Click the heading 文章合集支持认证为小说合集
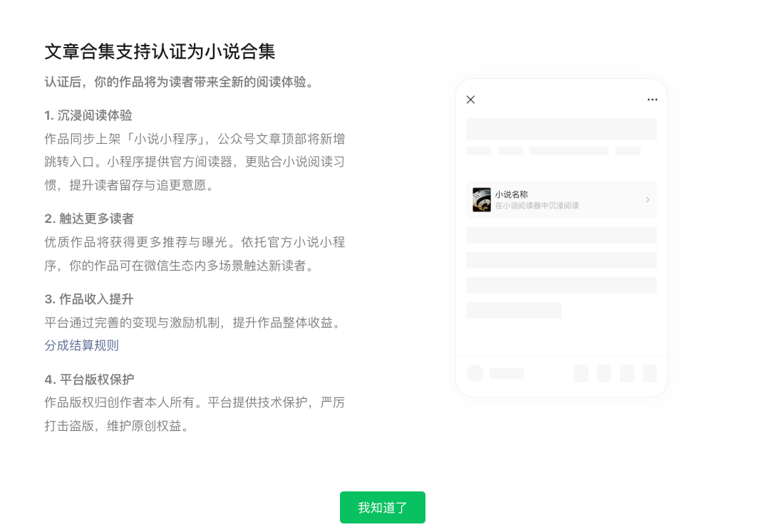The image size is (769, 532). pyautogui.click(x=160, y=51)
